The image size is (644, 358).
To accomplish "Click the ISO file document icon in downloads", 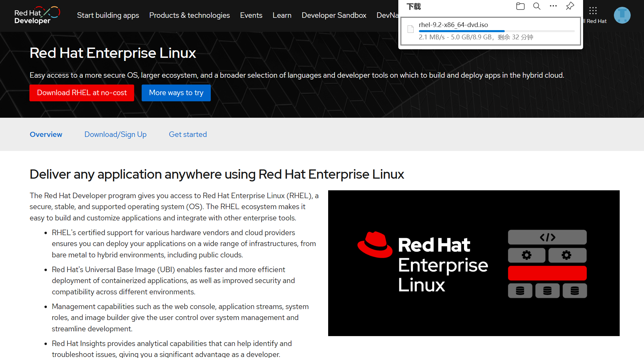I will point(410,29).
